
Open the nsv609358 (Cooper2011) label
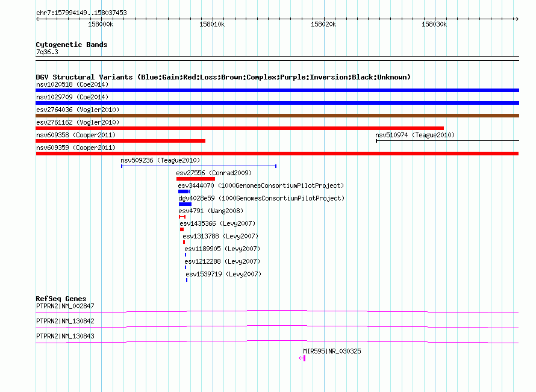tap(76, 135)
